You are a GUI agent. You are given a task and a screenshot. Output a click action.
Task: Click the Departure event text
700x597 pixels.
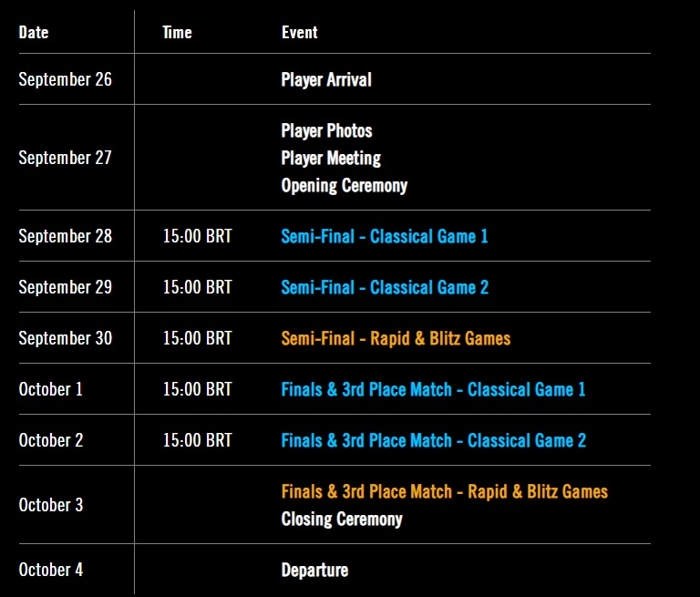(x=314, y=570)
